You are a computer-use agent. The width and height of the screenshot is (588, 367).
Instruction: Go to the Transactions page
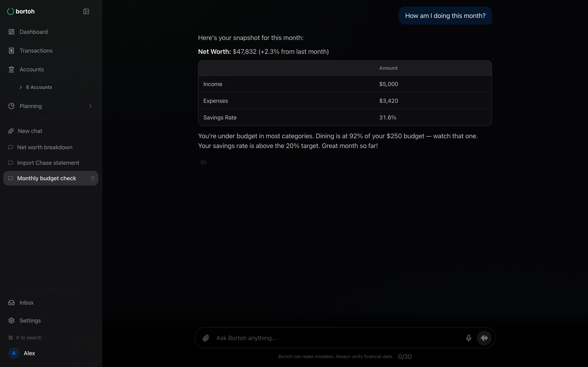click(x=36, y=51)
